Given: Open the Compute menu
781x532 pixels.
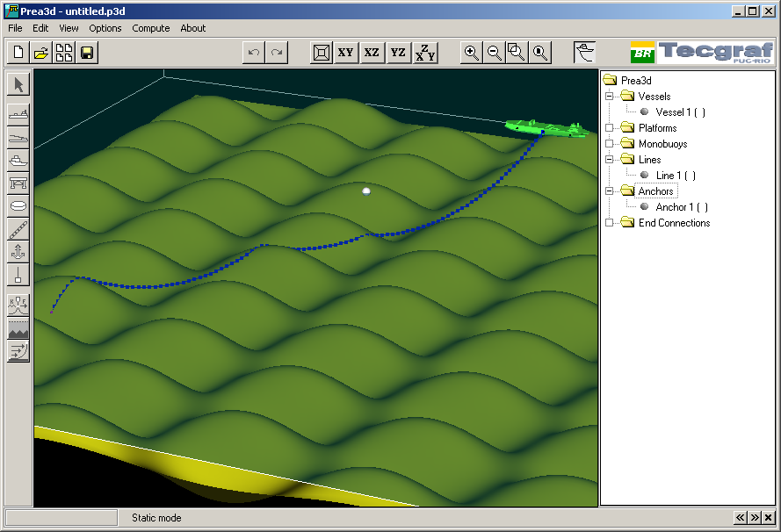Looking at the screenshot, I should tap(151, 28).
